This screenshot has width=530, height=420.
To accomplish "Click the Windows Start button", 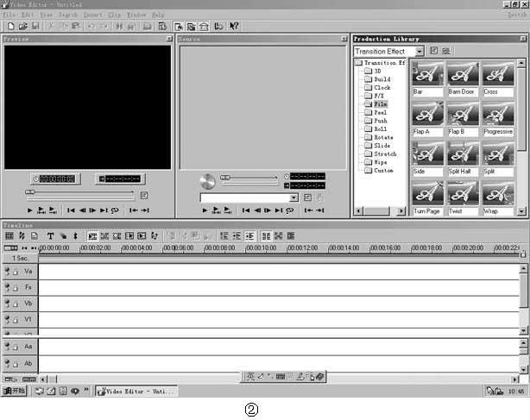I will (x=15, y=391).
